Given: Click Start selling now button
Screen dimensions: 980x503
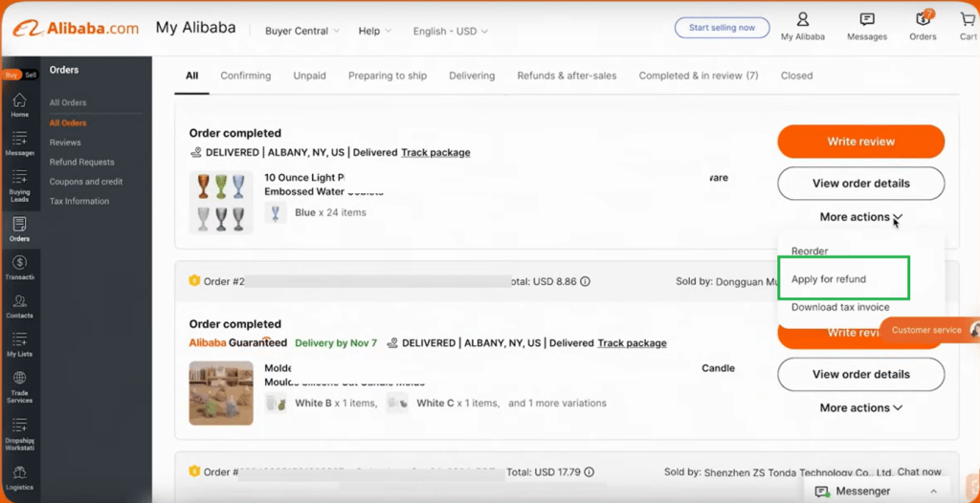Looking at the screenshot, I should 722,28.
